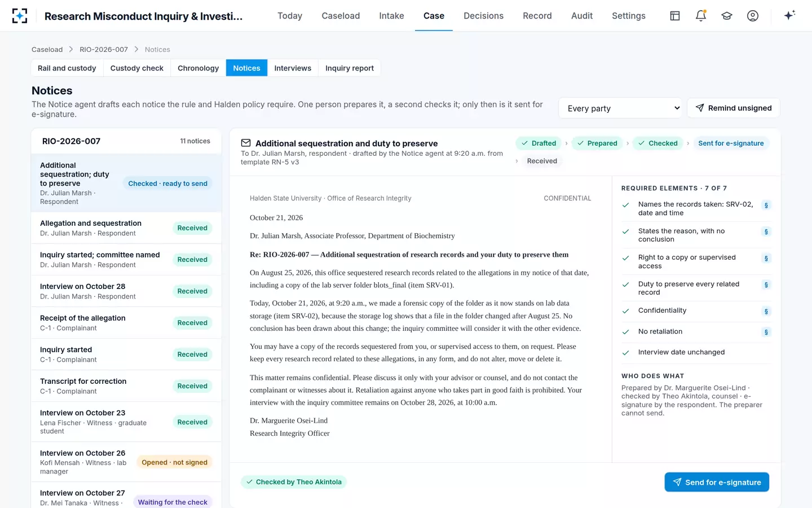Click the 'Remind unsigned' button
Image resolution: width=812 pixels, height=508 pixels.
(x=734, y=108)
